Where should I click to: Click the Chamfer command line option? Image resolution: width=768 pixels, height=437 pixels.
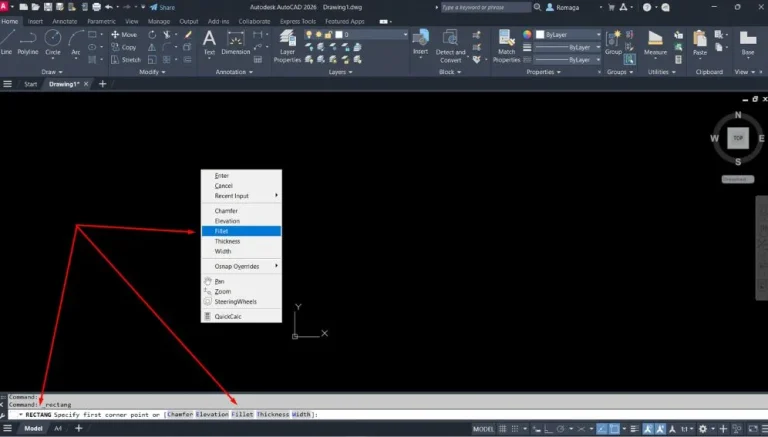coord(180,414)
